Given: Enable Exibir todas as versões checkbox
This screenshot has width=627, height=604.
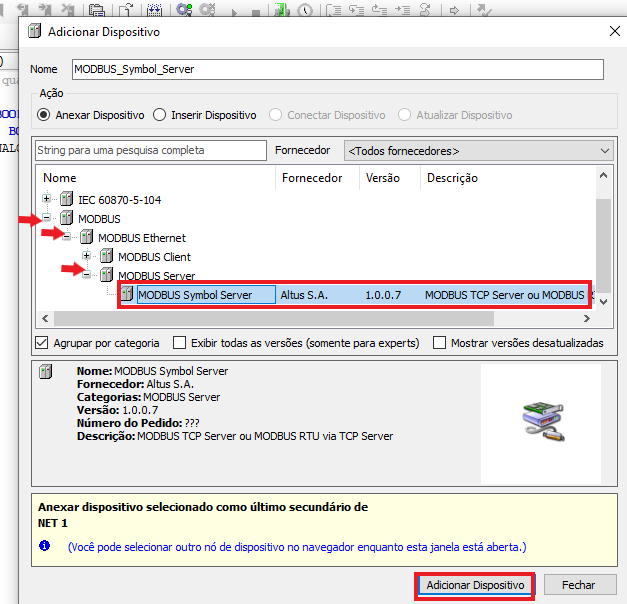Looking at the screenshot, I should tap(180, 343).
